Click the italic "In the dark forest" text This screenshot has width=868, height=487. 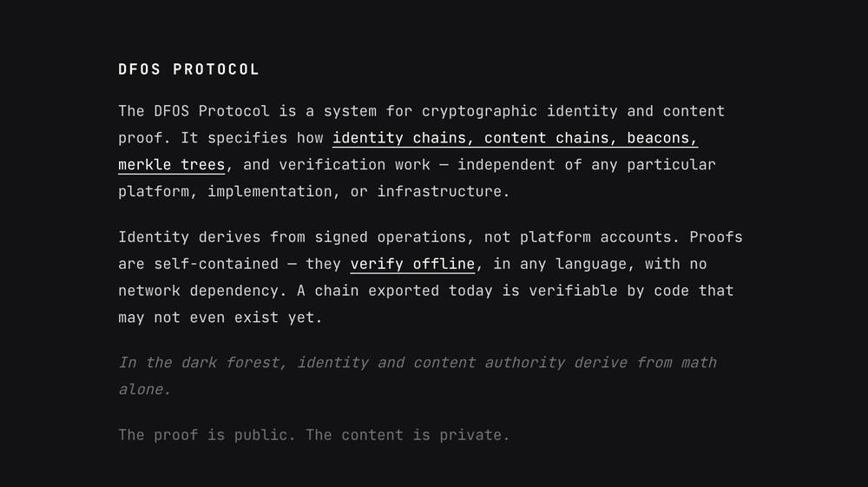[201, 363]
